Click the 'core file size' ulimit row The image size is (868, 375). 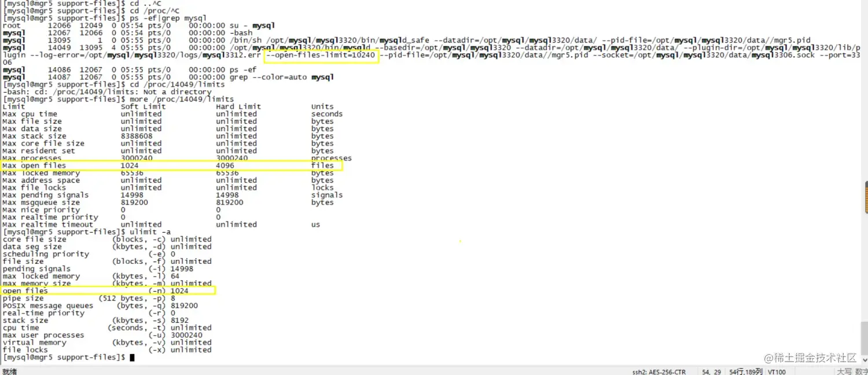[107, 239]
